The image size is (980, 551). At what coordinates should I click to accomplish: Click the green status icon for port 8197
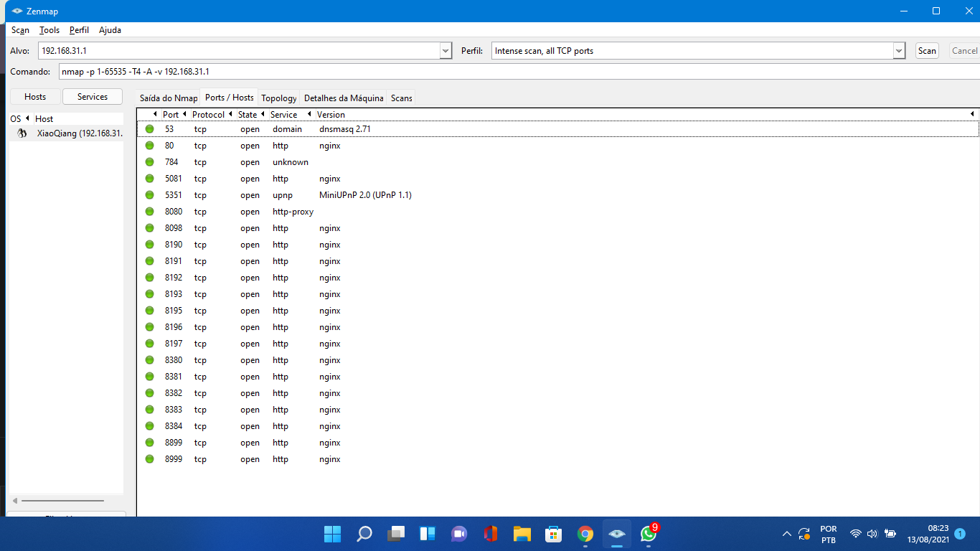(149, 344)
